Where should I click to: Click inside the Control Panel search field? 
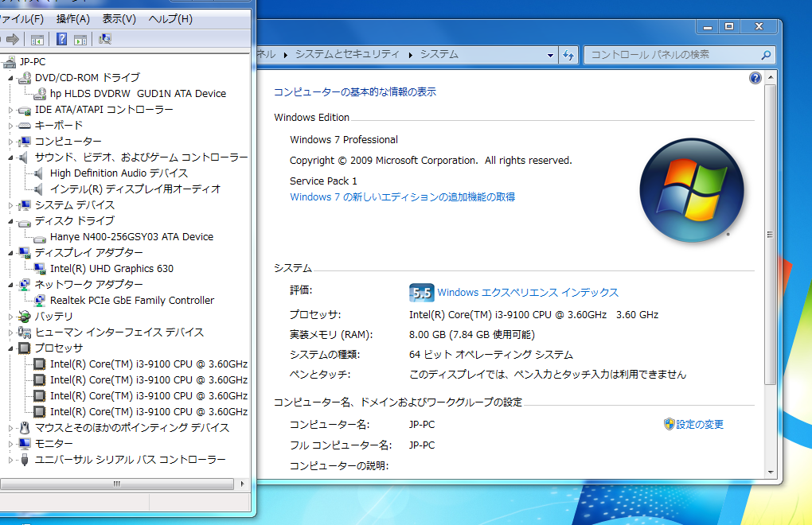pyautogui.click(x=677, y=55)
